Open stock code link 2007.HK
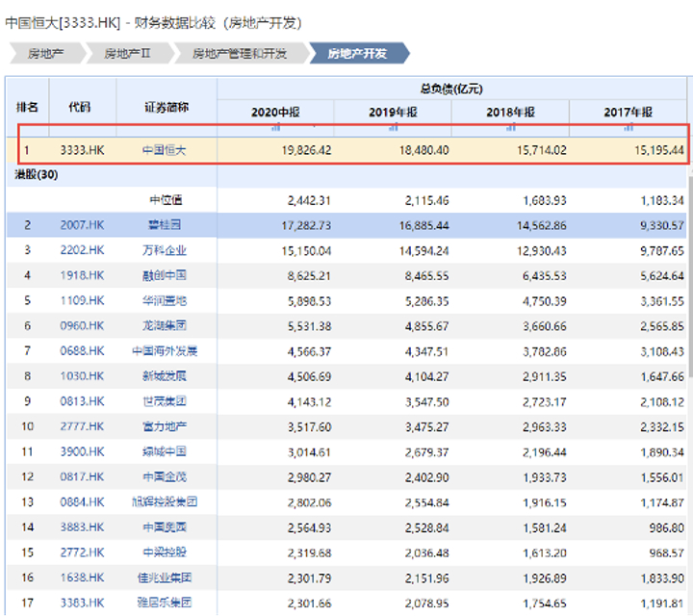The height and width of the screenshot is (616, 693). [81, 225]
